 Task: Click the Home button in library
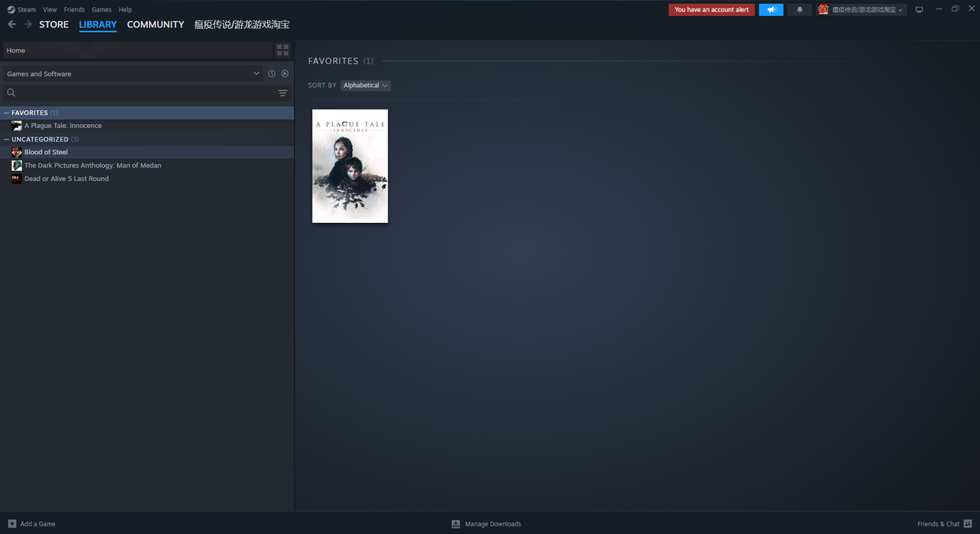(137, 50)
